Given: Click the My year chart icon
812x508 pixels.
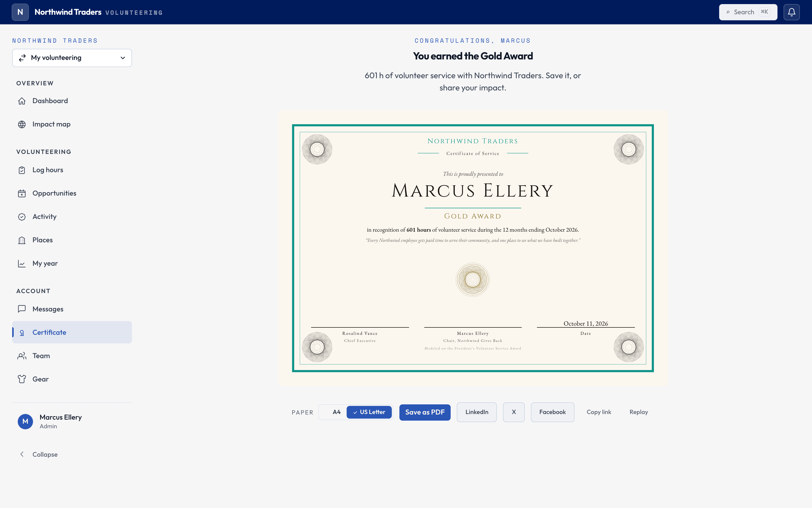Looking at the screenshot, I should tap(22, 263).
